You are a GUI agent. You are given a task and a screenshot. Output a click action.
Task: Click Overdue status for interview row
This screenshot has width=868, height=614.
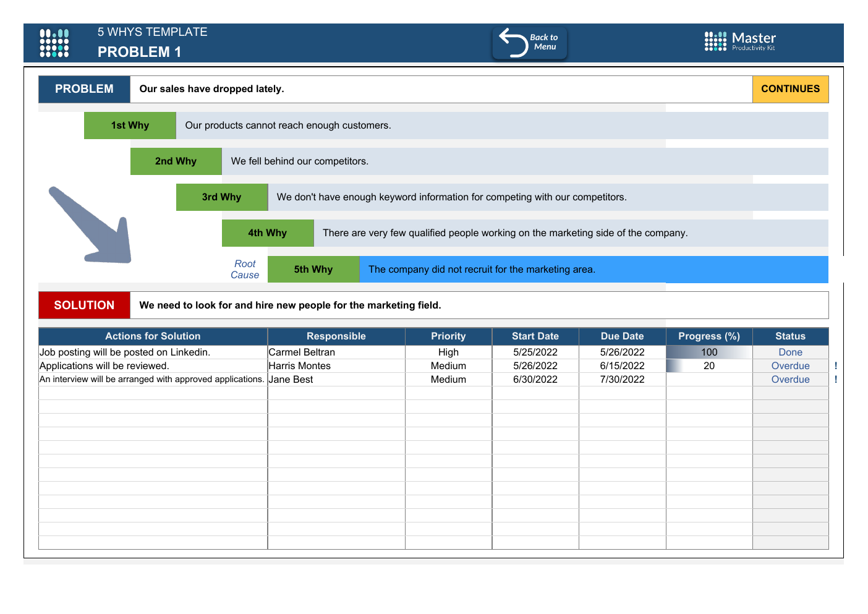(x=790, y=380)
